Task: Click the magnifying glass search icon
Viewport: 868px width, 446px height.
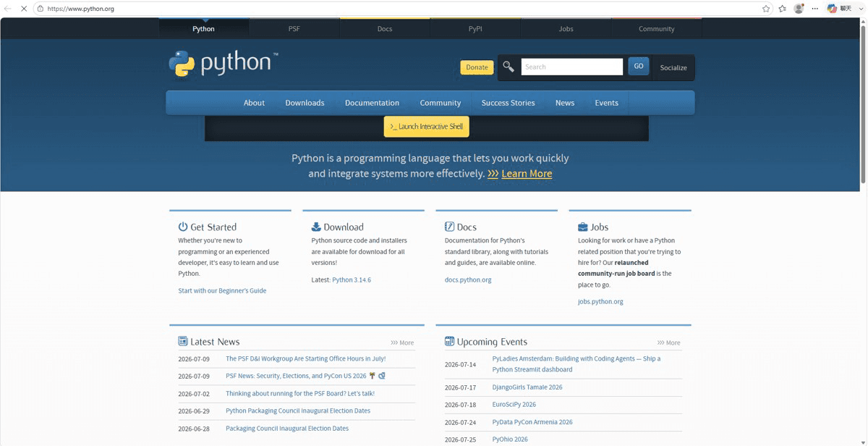Action: point(509,67)
